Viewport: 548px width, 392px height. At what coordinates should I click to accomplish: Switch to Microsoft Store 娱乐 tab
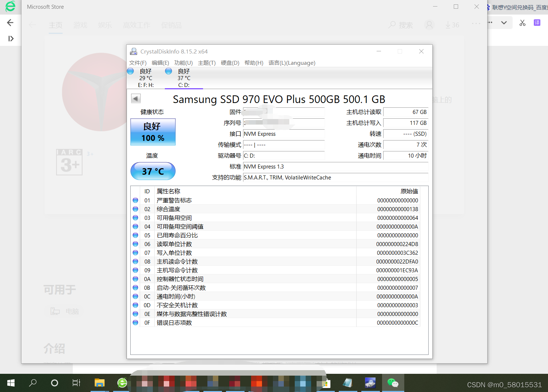pos(105,25)
